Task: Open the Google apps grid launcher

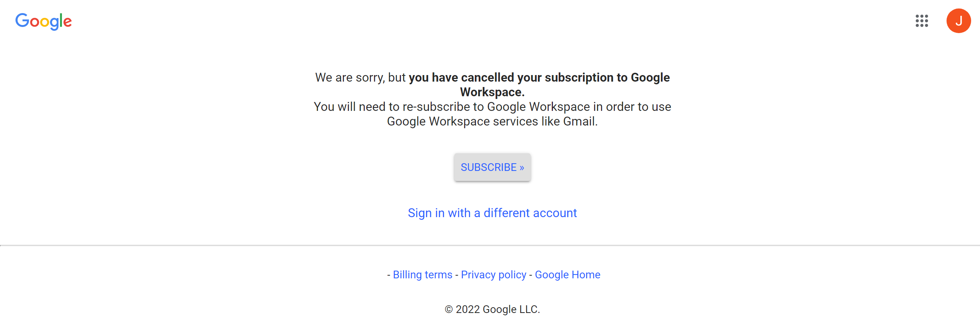Action: point(922,21)
